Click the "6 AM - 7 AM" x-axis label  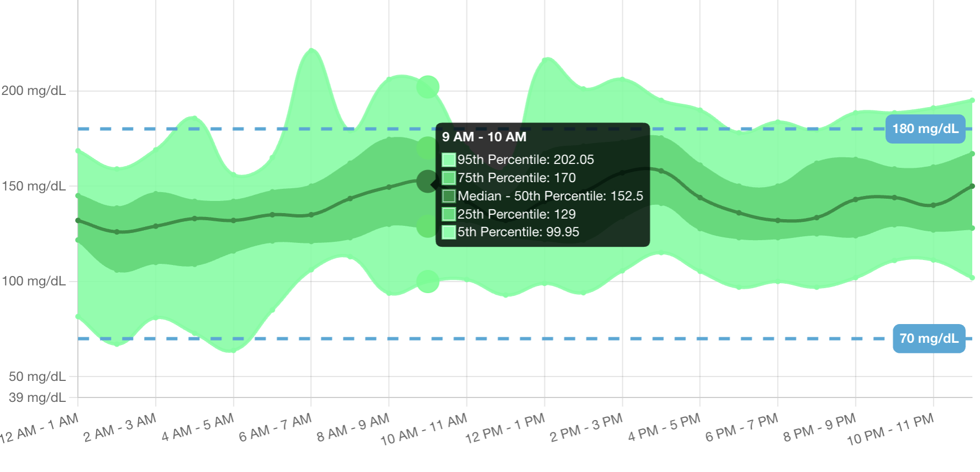click(x=275, y=428)
